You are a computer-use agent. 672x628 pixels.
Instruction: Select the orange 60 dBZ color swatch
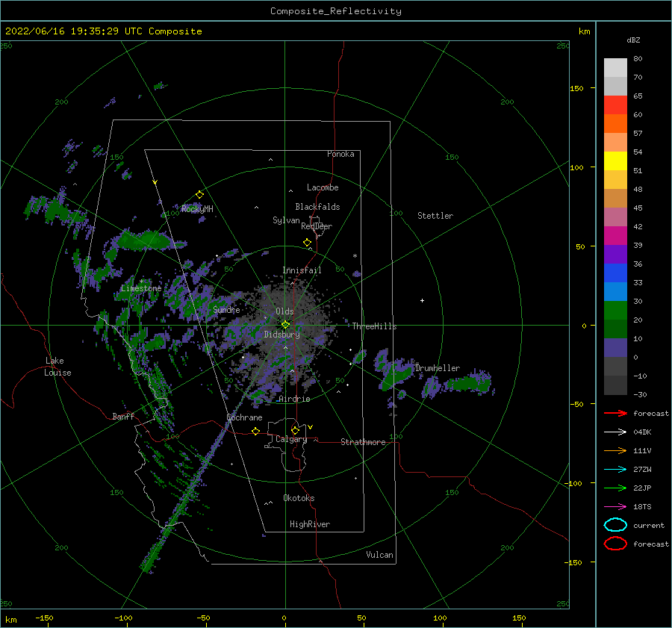615,123
